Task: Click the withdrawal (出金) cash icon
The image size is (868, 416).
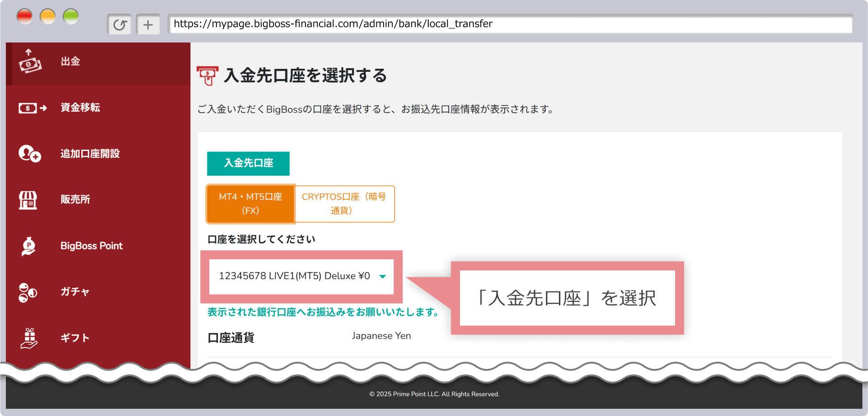Action: [30, 61]
